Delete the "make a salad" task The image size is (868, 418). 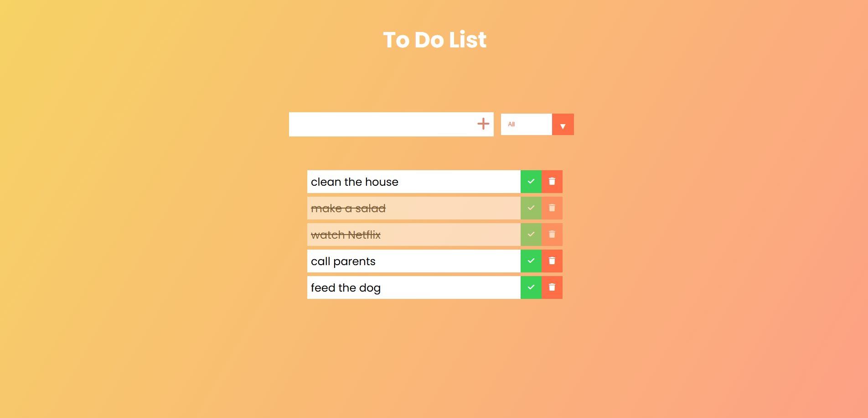(x=552, y=208)
